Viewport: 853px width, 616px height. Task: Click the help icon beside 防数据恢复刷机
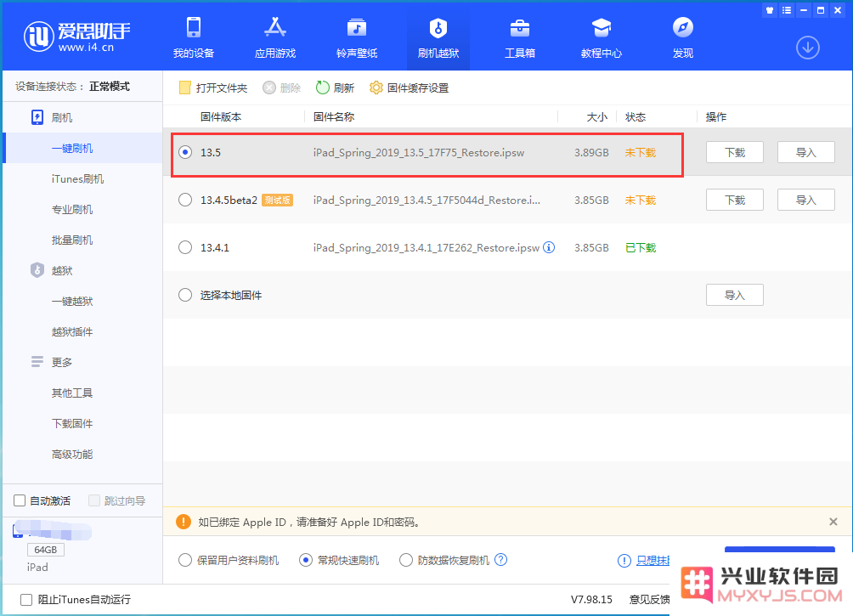pos(501,559)
